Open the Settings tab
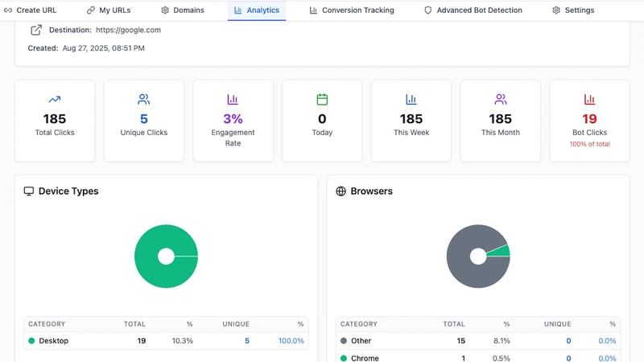The width and height of the screenshot is (644, 362). tap(573, 10)
